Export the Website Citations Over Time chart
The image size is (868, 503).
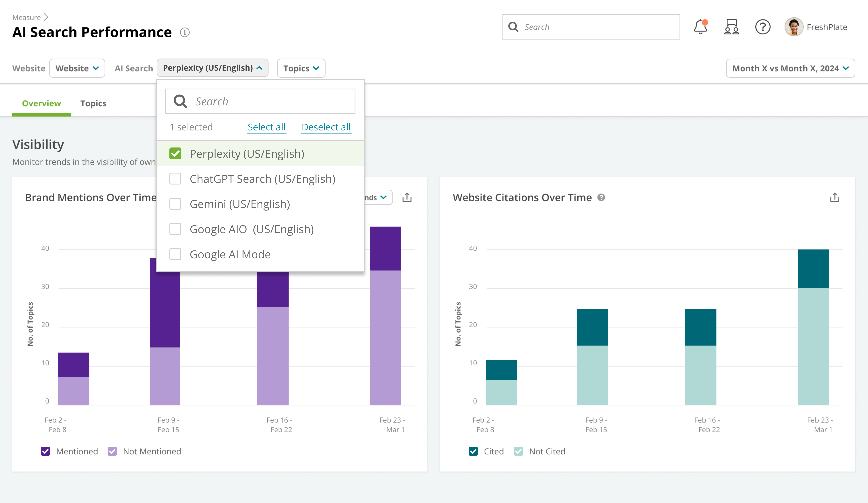click(x=834, y=198)
